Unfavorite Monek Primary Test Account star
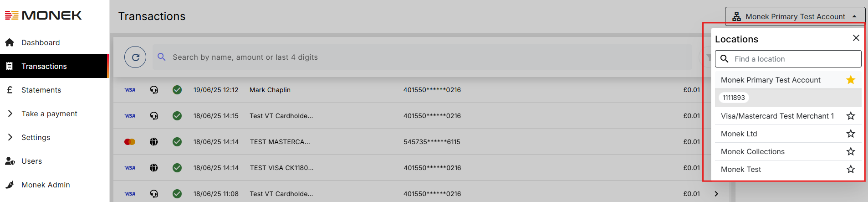The height and width of the screenshot is (202, 868). click(x=851, y=80)
